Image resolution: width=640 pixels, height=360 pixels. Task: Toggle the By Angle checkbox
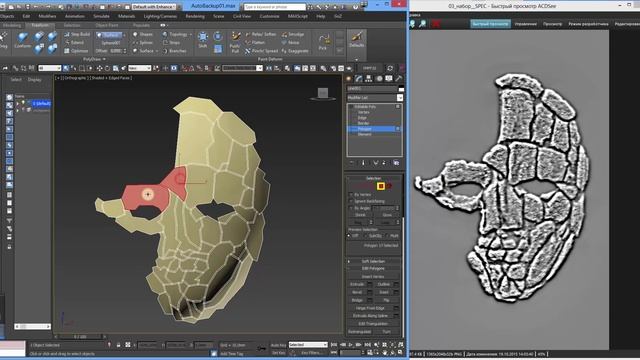pyautogui.click(x=351, y=208)
